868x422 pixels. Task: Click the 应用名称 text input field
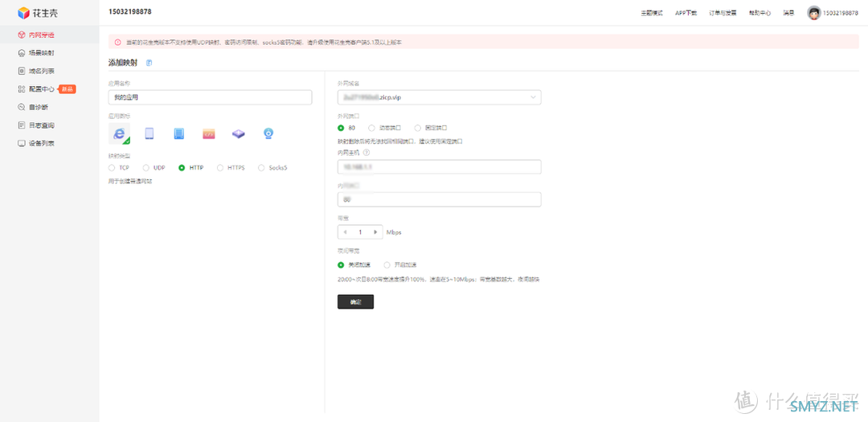pyautogui.click(x=210, y=97)
